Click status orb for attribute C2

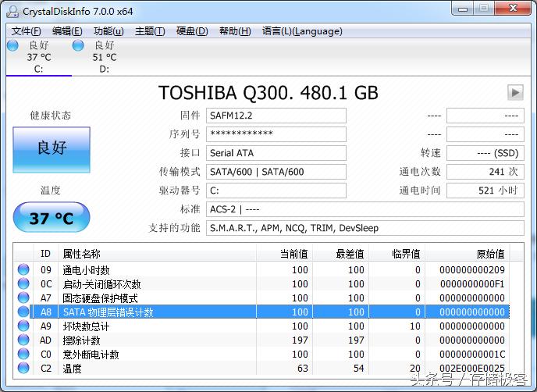coord(23,368)
